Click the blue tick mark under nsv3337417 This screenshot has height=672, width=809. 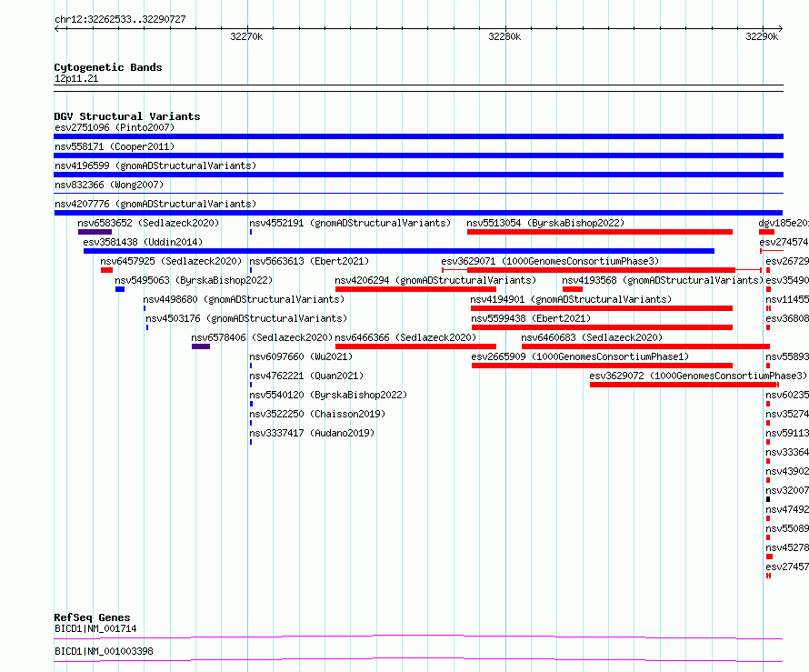point(251,442)
